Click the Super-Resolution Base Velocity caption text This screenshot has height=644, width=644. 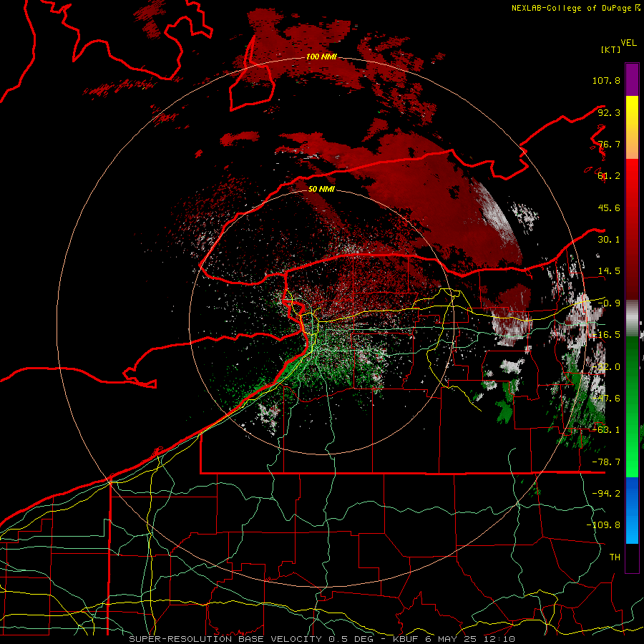(321, 639)
